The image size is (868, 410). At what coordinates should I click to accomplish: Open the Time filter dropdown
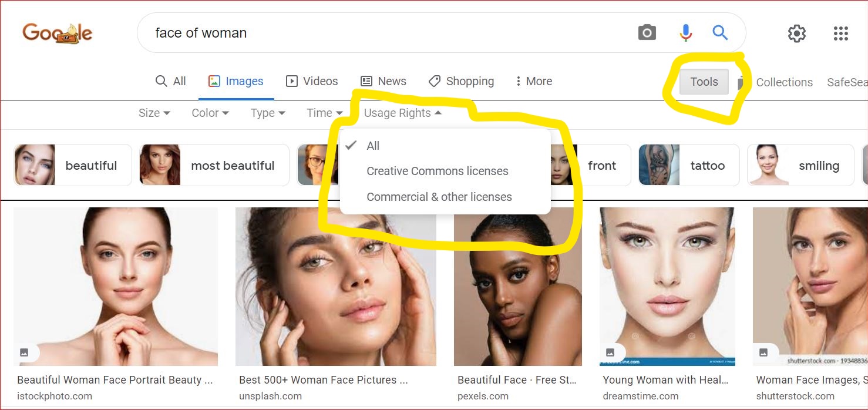click(324, 113)
